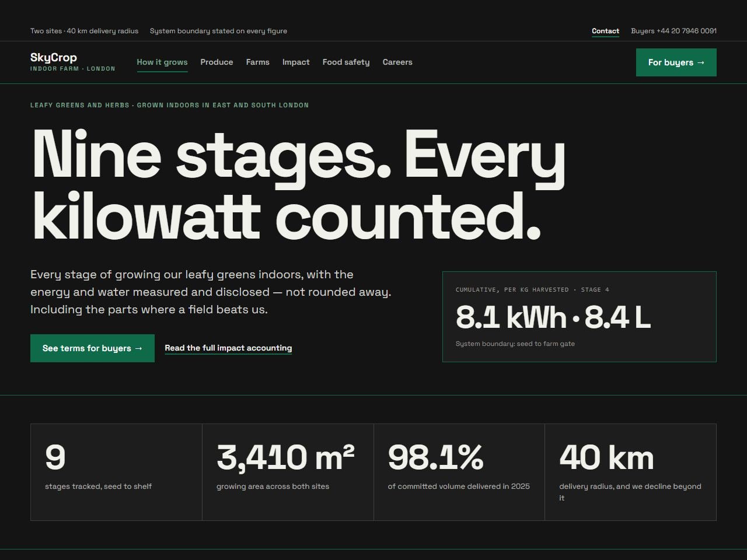Click the '3,410 m²' growing area stat
Screen dimensions: 747x560
point(285,457)
